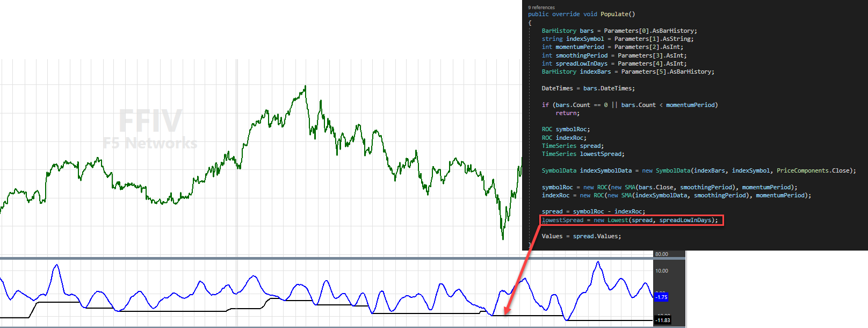Select line 'int spreadLowInDays = Parameters[4].AsInt;'
The image size is (868, 328).
click(614, 63)
